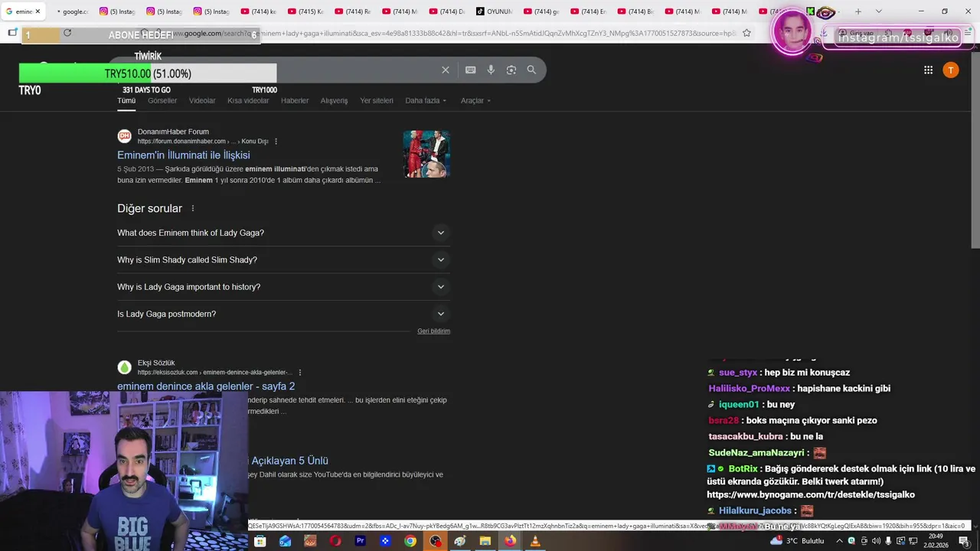The height and width of the screenshot is (551, 980).
Task: Start a voice search with the microphone
Action: point(491,70)
